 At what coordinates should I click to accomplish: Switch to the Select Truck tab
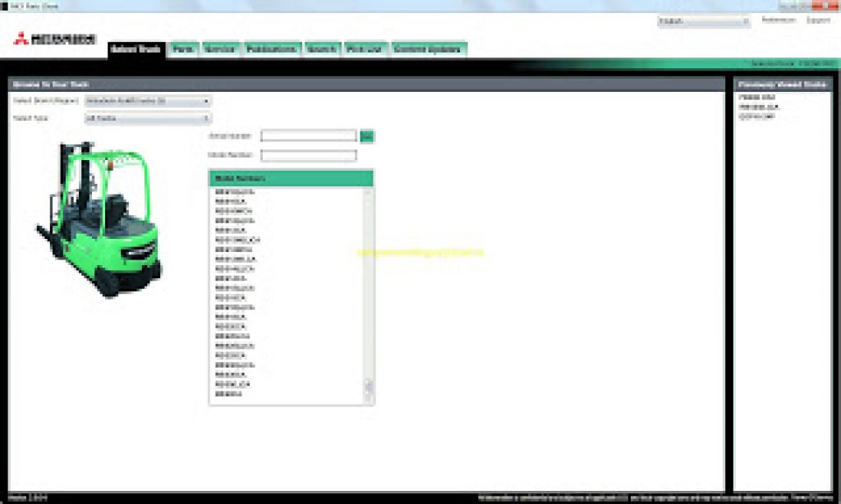click(x=136, y=49)
